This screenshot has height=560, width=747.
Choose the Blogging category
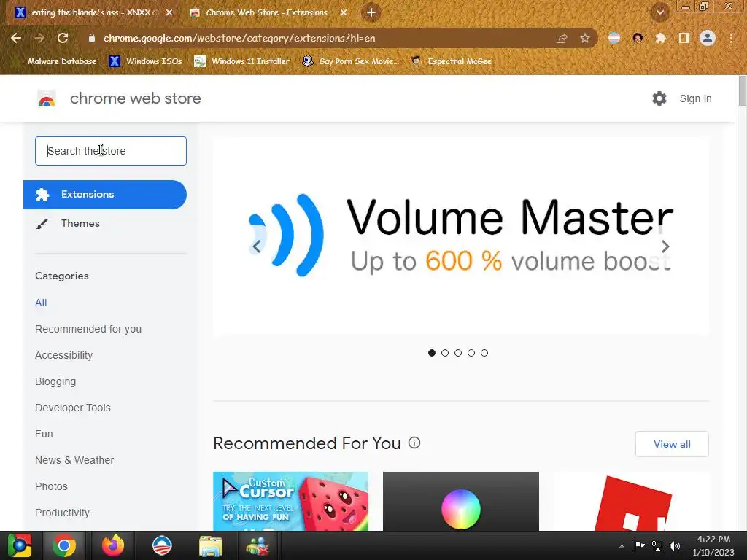[x=55, y=381]
